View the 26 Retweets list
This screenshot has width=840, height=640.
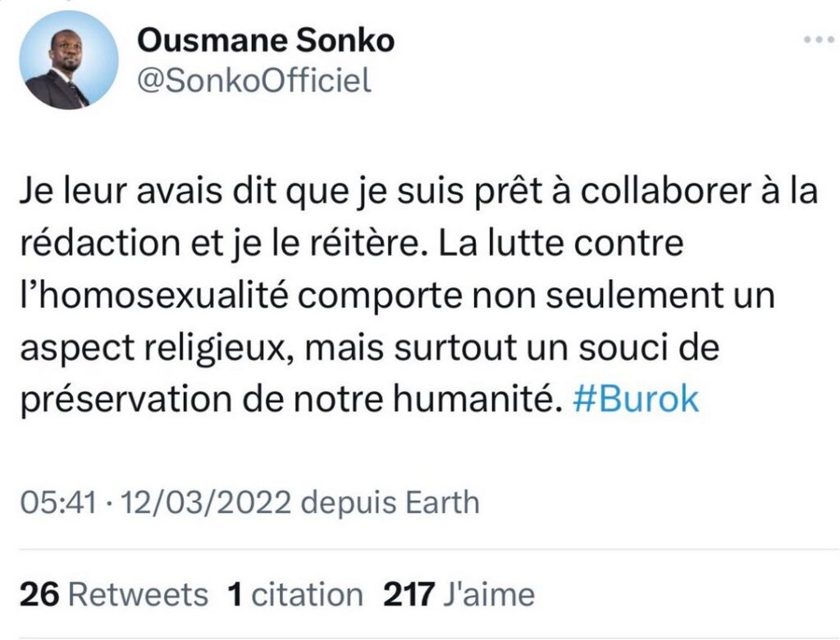113,594
